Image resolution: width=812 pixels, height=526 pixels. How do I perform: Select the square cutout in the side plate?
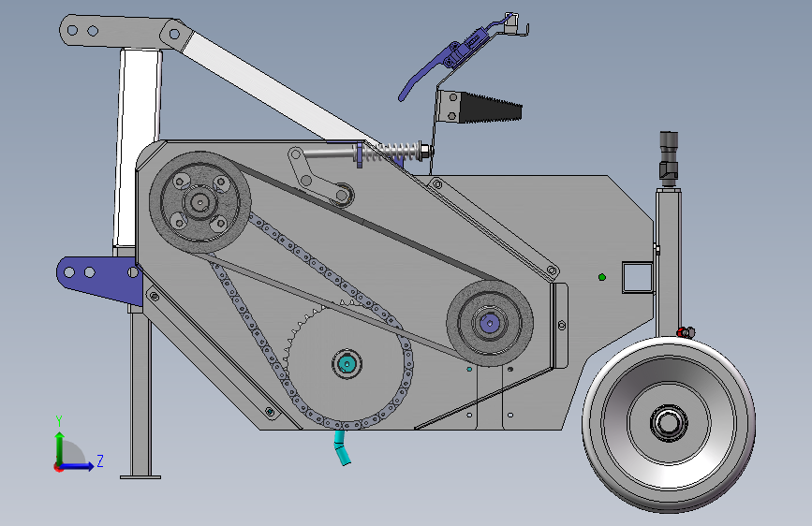pos(637,277)
